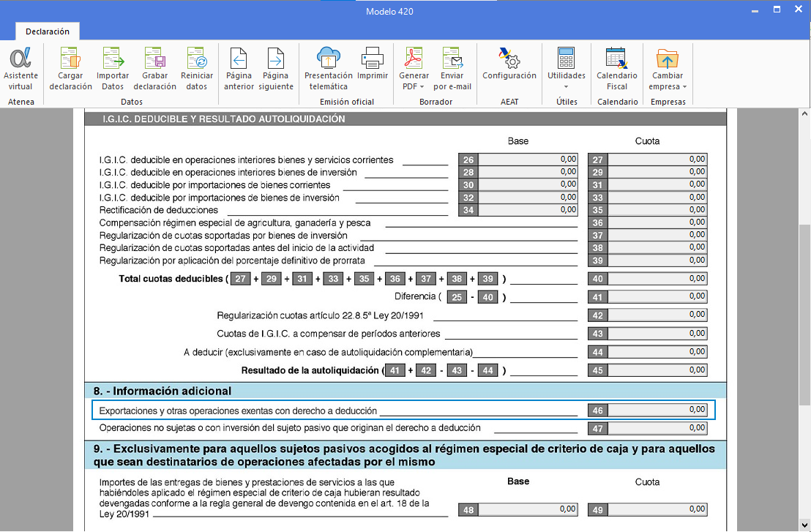This screenshot has height=532, width=811.
Task: Click the field for box 46
Action: [658, 410]
